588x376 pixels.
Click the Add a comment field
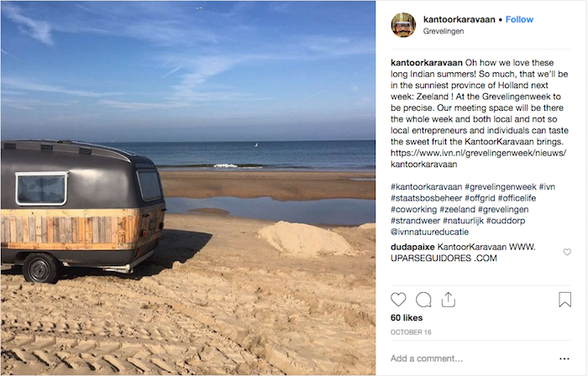coord(472,358)
